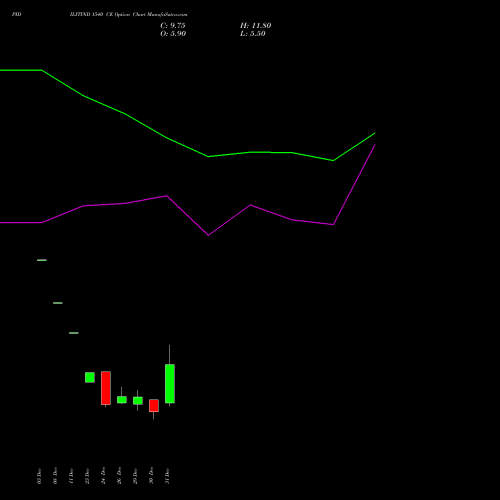Select the 31 Dec date label
The height and width of the screenshot is (500, 500).
click(x=167, y=476)
